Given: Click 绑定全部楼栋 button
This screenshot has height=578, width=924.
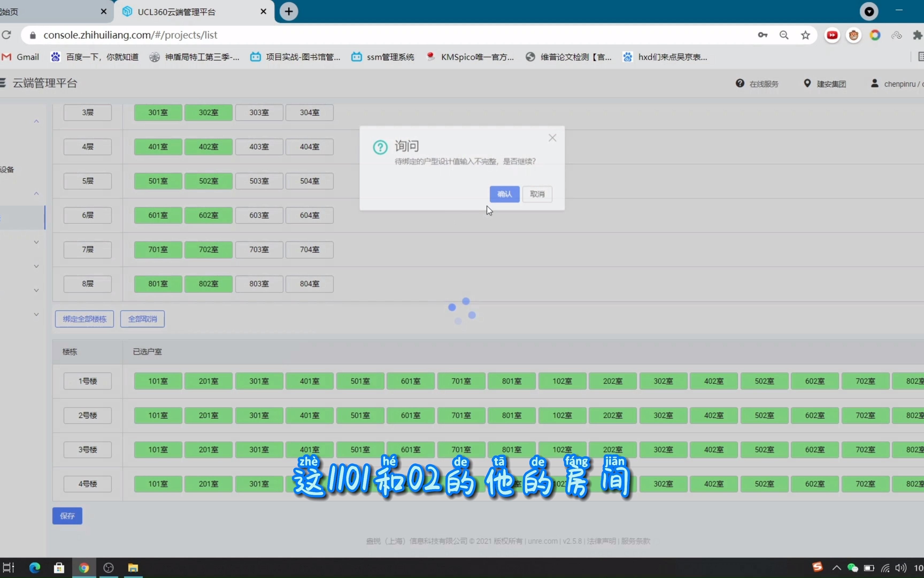Looking at the screenshot, I should point(84,319).
